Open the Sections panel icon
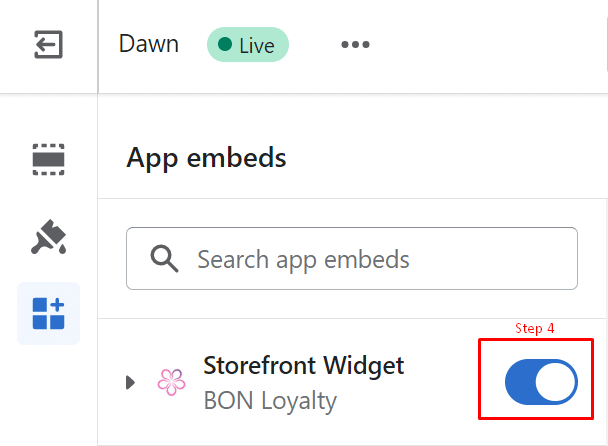The height and width of the screenshot is (446, 608). pos(48,158)
